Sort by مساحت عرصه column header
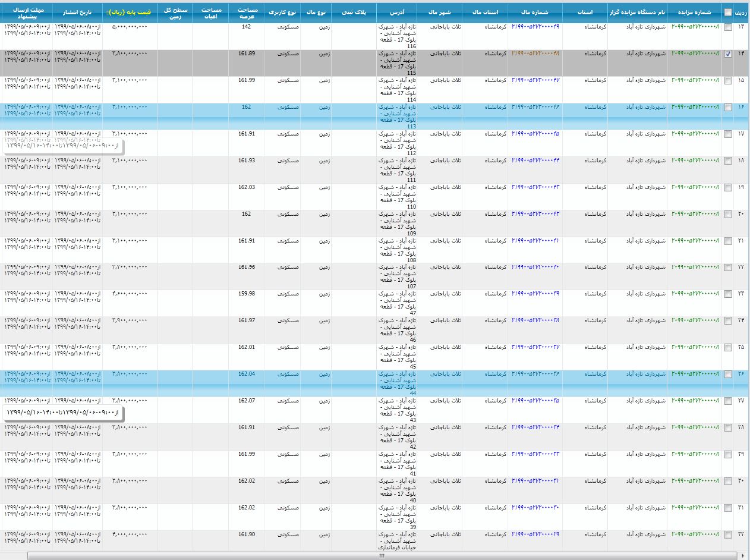 coord(246,12)
